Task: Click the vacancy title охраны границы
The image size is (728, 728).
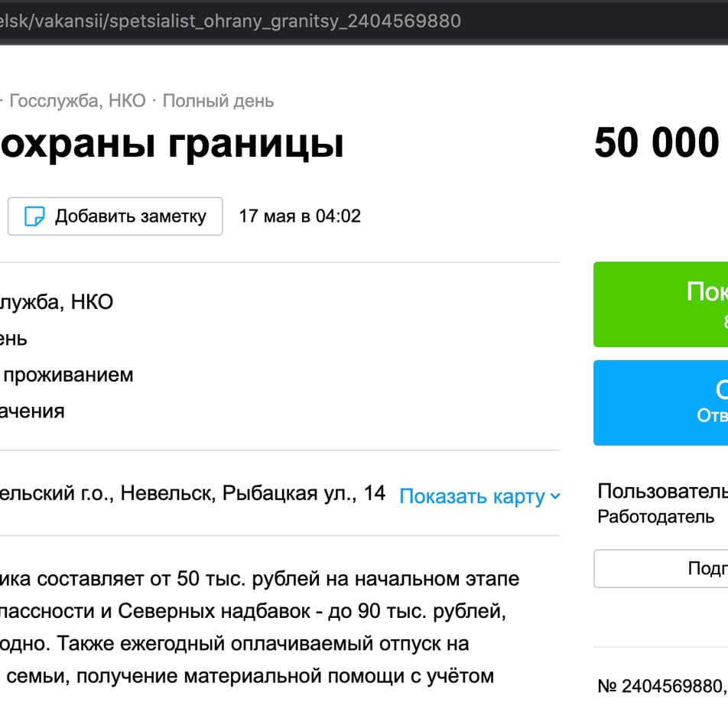Action: point(172,145)
